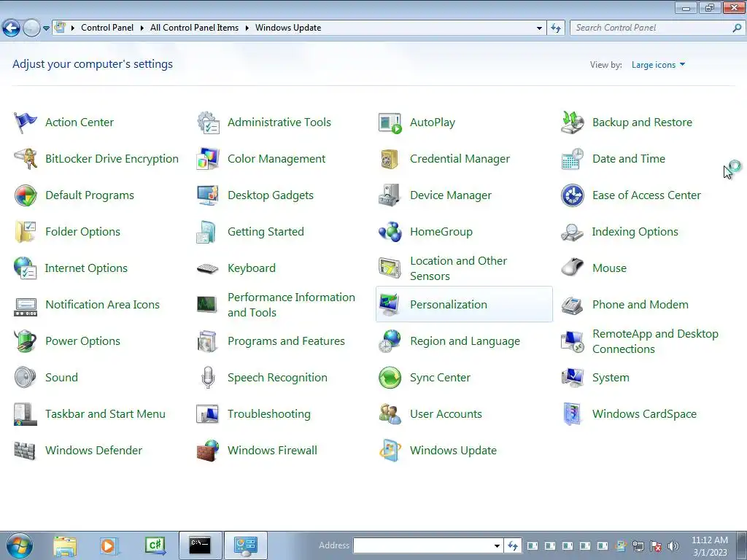Expand the arrow after Control Panel breadcrumb

142,28
